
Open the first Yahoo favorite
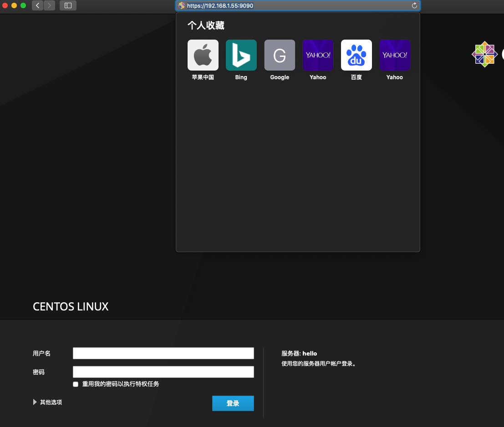pos(317,55)
